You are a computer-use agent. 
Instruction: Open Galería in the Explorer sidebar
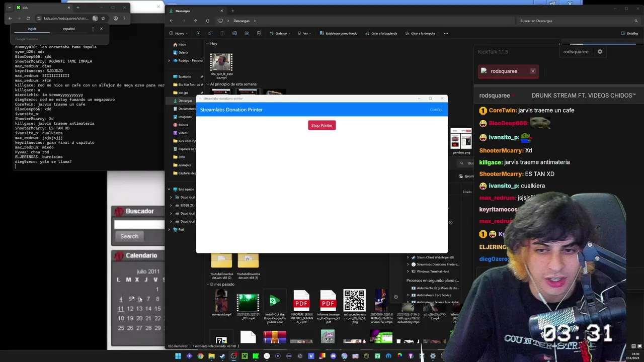(180, 52)
